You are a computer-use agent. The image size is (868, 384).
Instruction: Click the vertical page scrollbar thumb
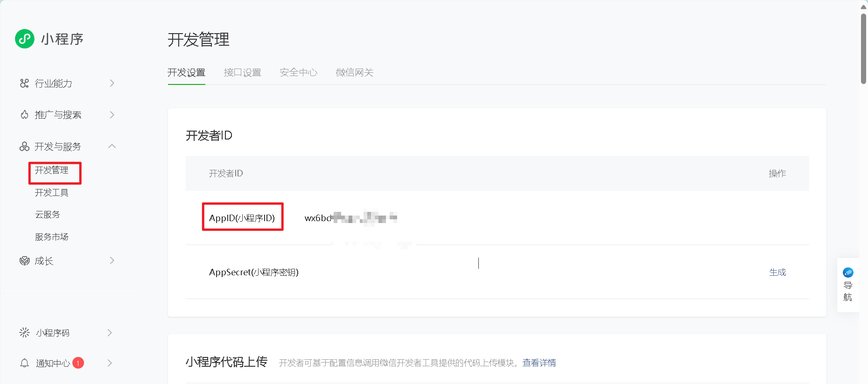pos(863,49)
